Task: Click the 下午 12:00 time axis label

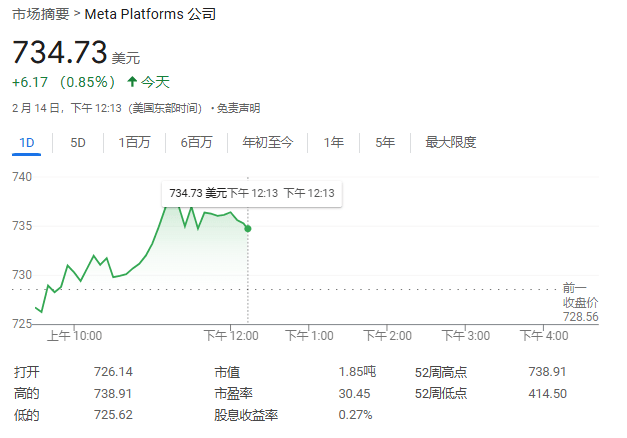Action: 231,336
